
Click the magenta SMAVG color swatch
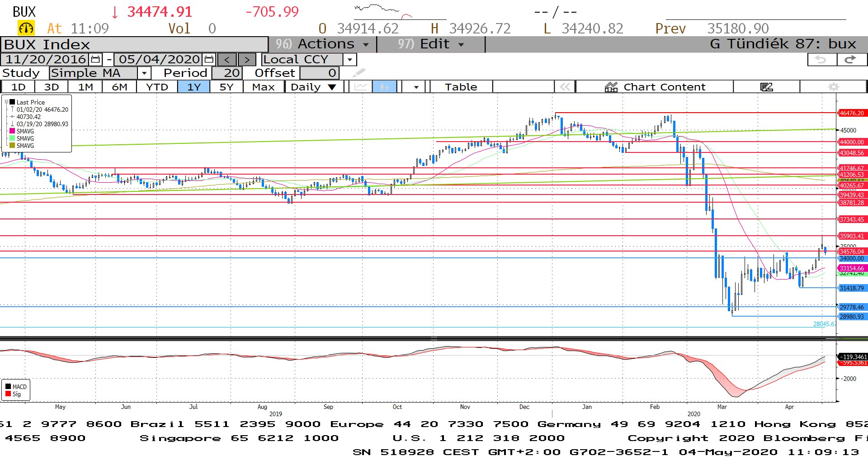13,131
